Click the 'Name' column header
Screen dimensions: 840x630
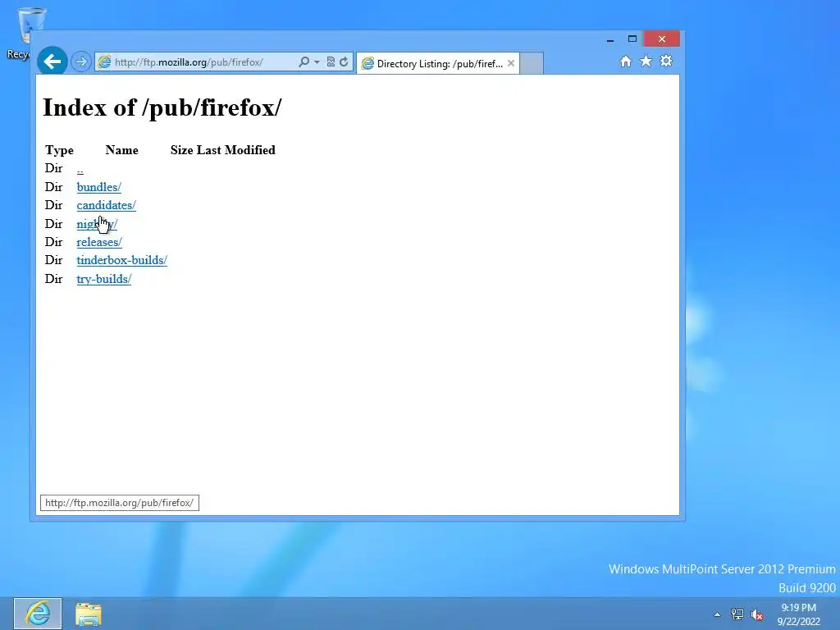(121, 150)
